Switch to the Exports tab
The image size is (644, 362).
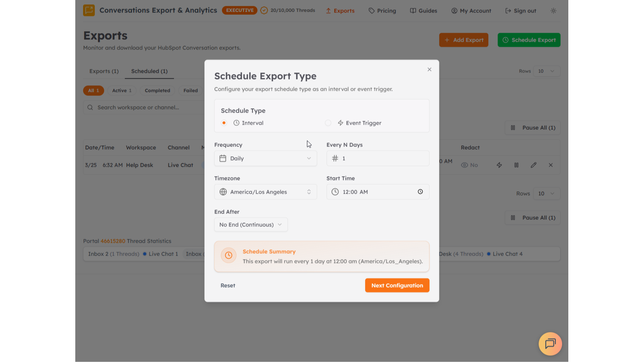(x=104, y=71)
